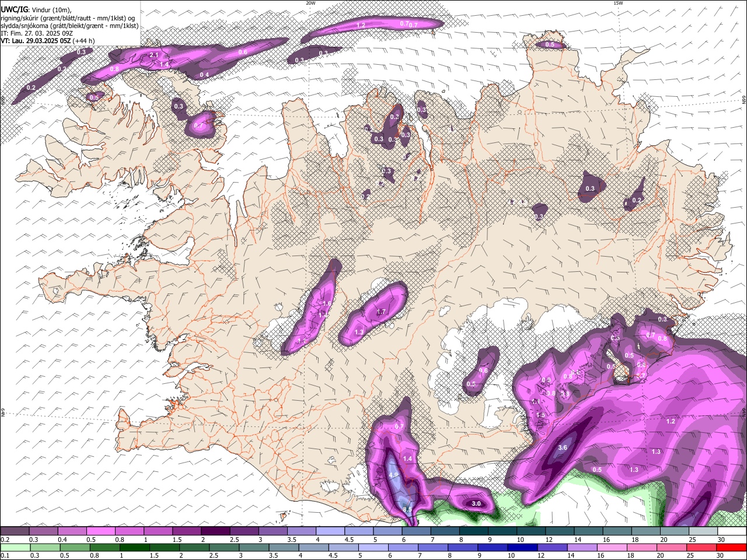Click the deep navy 10–12 swatch, lower scale
Viewport: 747px width, 560px height.
522,547
